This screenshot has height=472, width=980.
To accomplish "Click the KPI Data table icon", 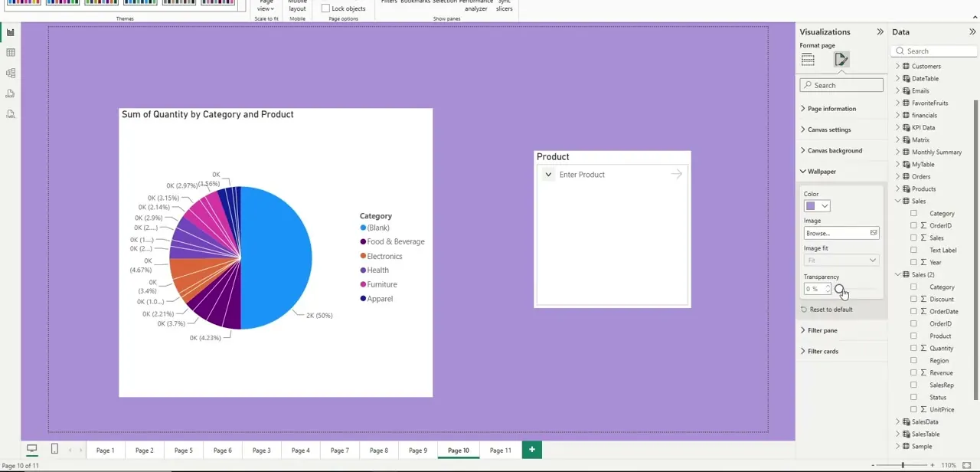I will [906, 128].
